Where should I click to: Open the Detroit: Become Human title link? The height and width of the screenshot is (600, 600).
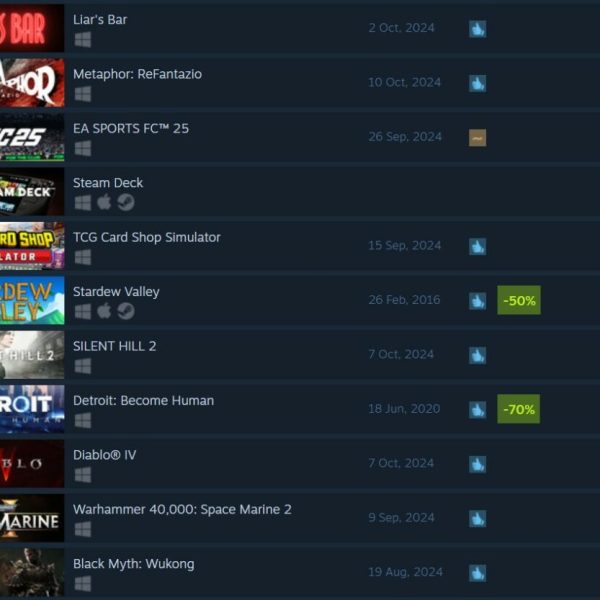(x=143, y=400)
